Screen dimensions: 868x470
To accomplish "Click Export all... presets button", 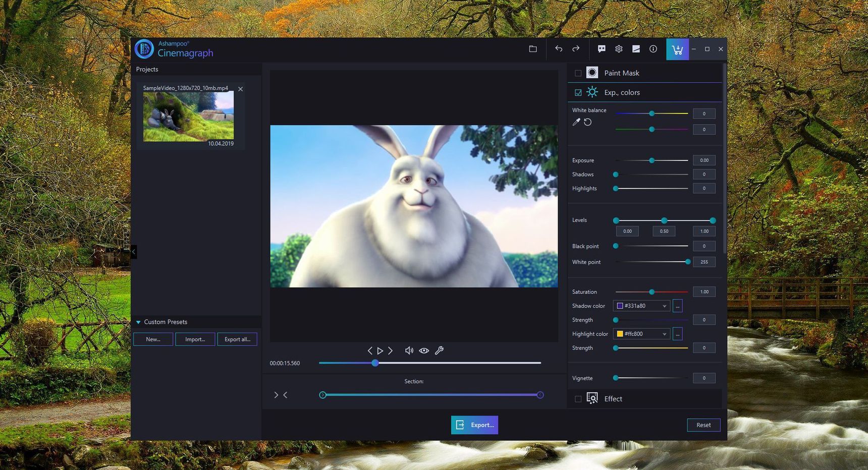I will tap(237, 339).
